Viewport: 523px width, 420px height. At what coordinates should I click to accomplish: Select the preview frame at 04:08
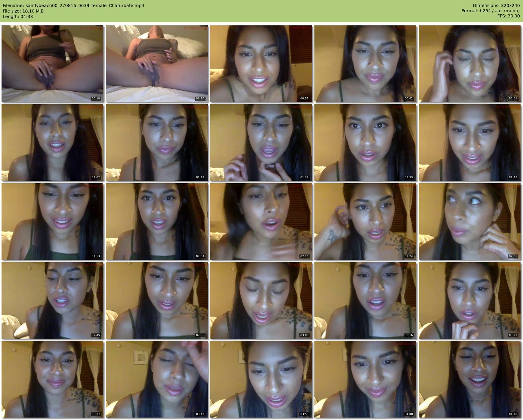[x=365, y=379]
